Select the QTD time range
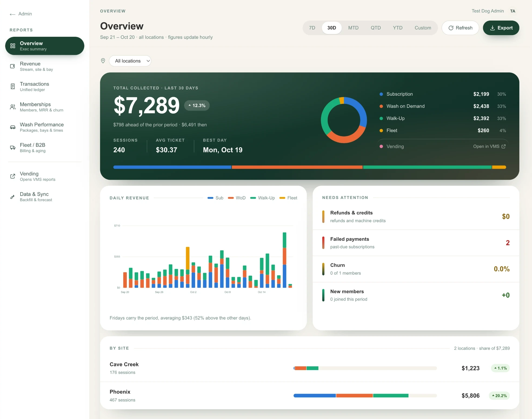Image resolution: width=532 pixels, height=419 pixels. coord(375,28)
